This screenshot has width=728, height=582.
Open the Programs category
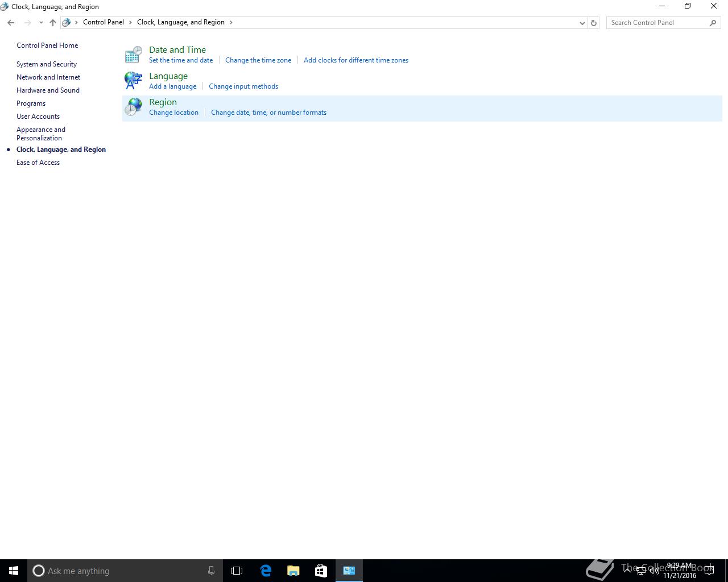click(x=31, y=103)
